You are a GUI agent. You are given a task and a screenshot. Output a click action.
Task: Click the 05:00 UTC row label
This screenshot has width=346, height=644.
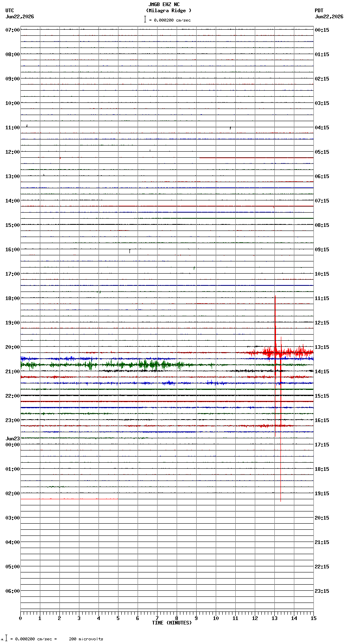click(x=13, y=567)
